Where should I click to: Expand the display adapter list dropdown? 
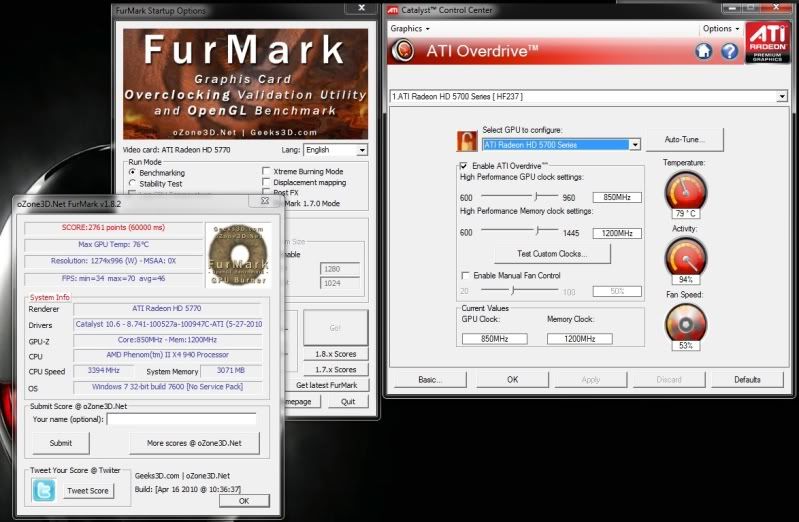(x=782, y=96)
